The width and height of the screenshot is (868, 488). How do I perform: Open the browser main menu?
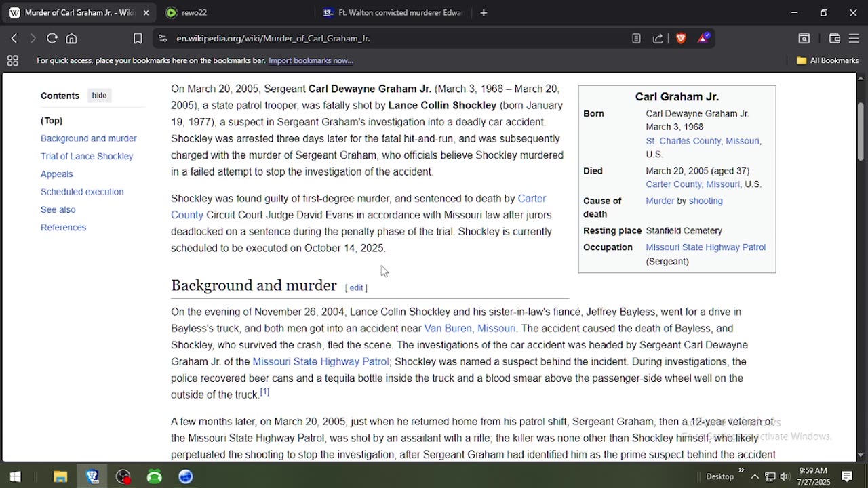tap(854, 39)
